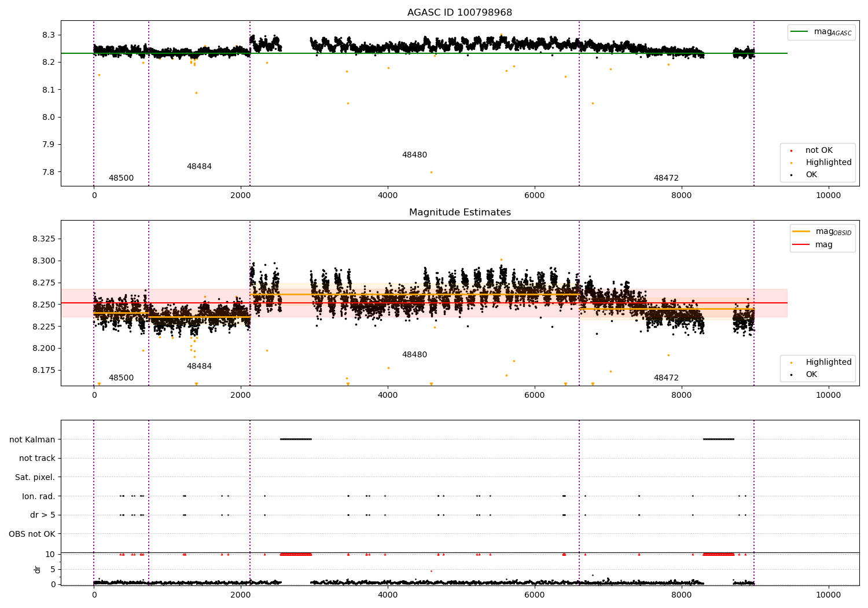Click the "5" tick on the dr axis
Image resolution: width=868 pixels, height=608 pixels.
(x=53, y=570)
